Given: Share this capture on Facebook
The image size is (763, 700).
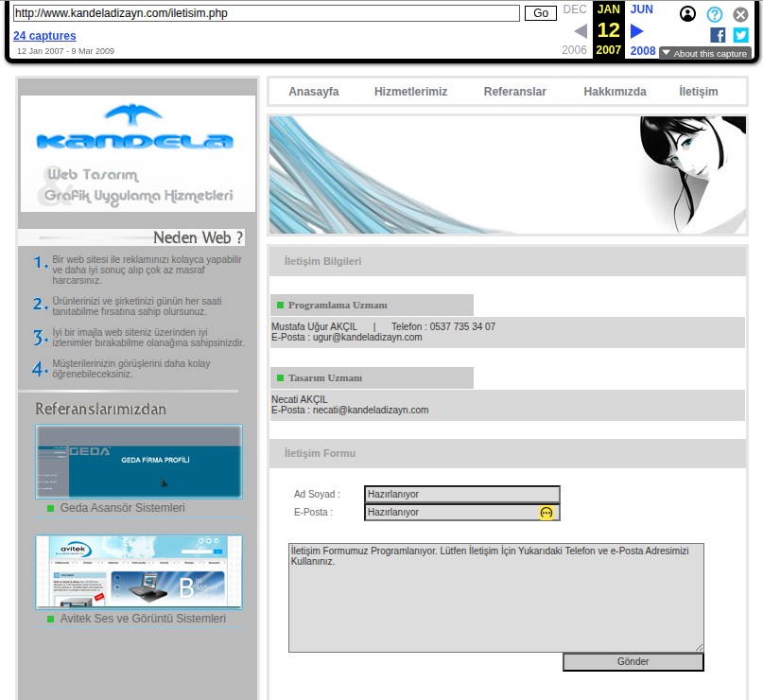Looking at the screenshot, I should pos(718,35).
